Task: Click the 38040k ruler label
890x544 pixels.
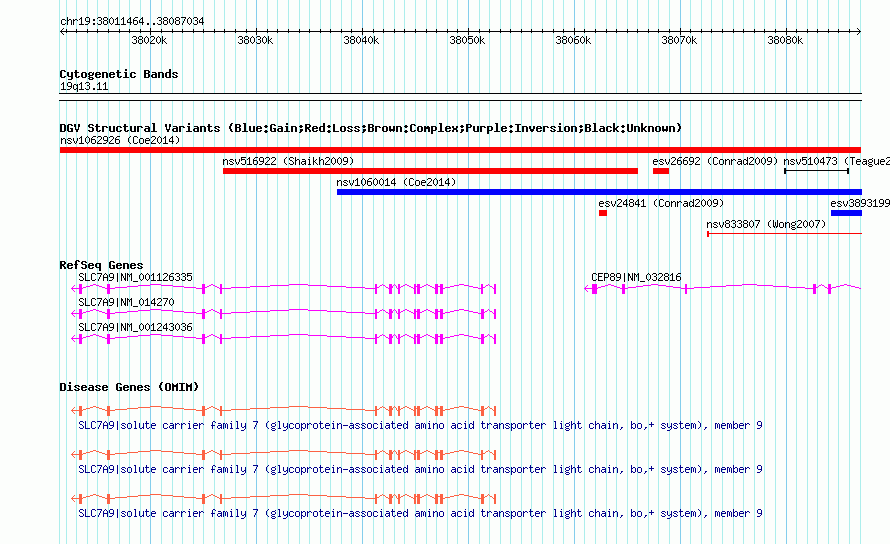Action: [361, 40]
